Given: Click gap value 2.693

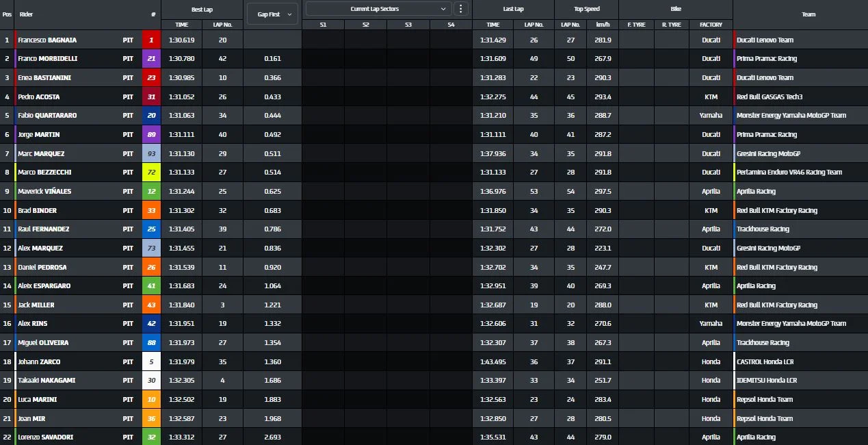Looking at the screenshot, I should pos(272,437).
